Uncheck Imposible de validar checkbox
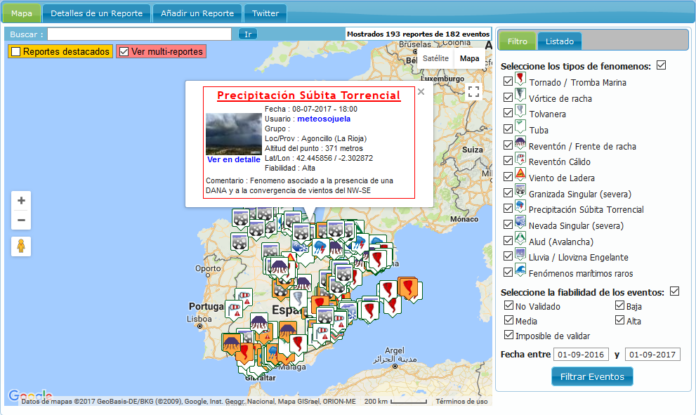Viewport: 696px width, 415px height. coord(509,335)
